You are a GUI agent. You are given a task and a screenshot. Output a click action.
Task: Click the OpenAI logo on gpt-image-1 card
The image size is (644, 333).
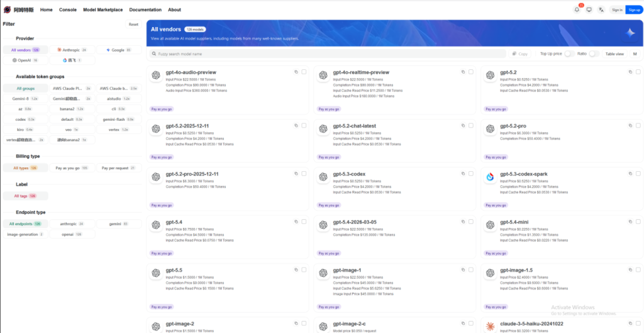[x=323, y=273]
